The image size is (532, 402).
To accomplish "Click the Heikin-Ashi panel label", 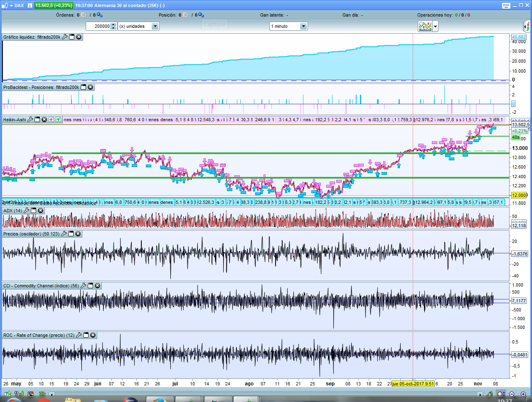I will pos(14,120).
